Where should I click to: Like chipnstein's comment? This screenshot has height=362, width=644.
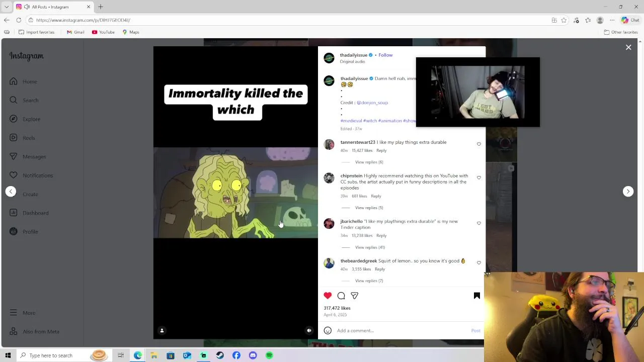click(479, 178)
